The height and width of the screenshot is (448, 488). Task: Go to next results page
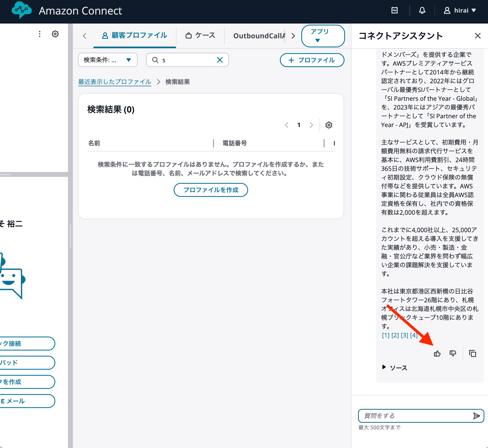pyautogui.click(x=311, y=125)
